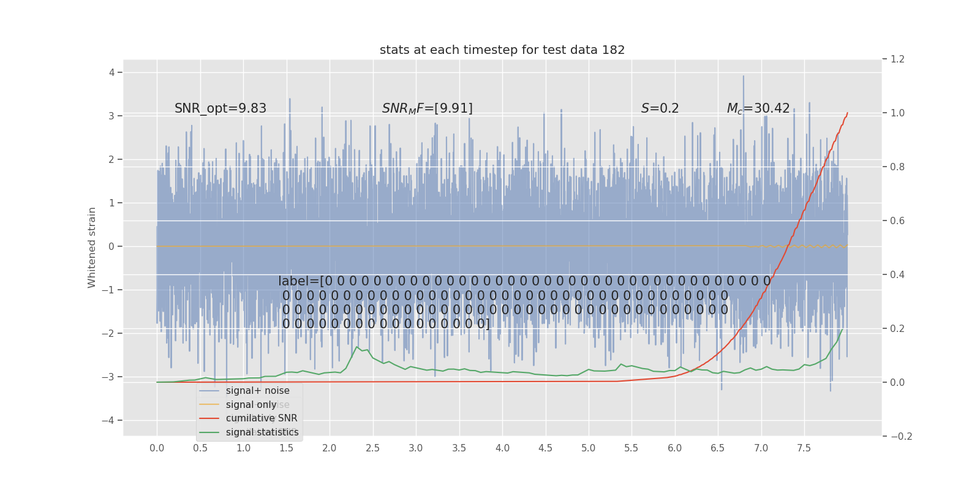This screenshot has height=490, width=980.
Task: Click the S=0.2 annotation text
Action: 660,108
